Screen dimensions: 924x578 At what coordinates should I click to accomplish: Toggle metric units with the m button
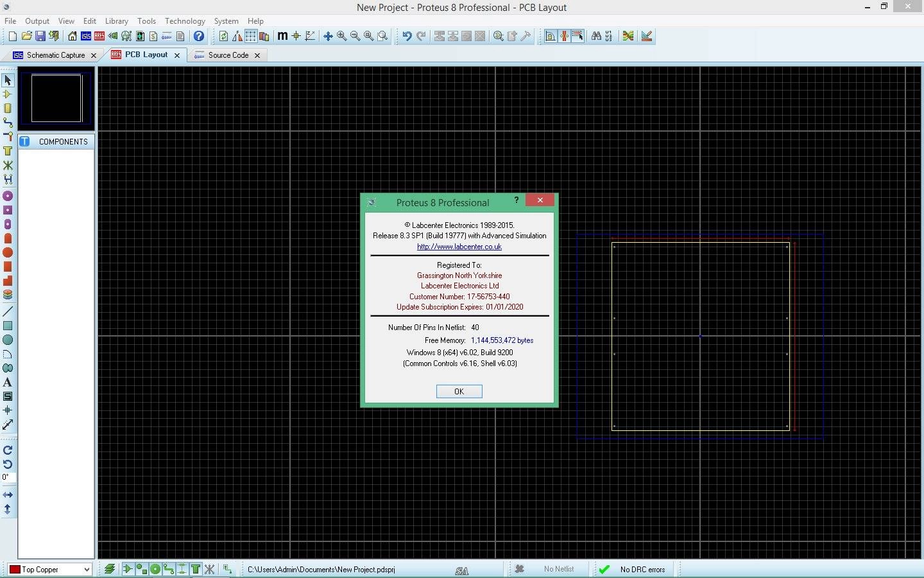click(x=282, y=36)
